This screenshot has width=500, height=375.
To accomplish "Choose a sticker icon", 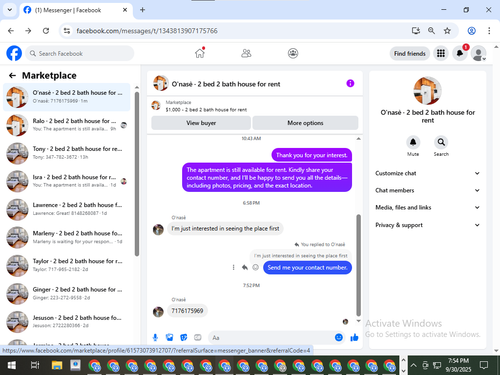I will click(x=184, y=338).
